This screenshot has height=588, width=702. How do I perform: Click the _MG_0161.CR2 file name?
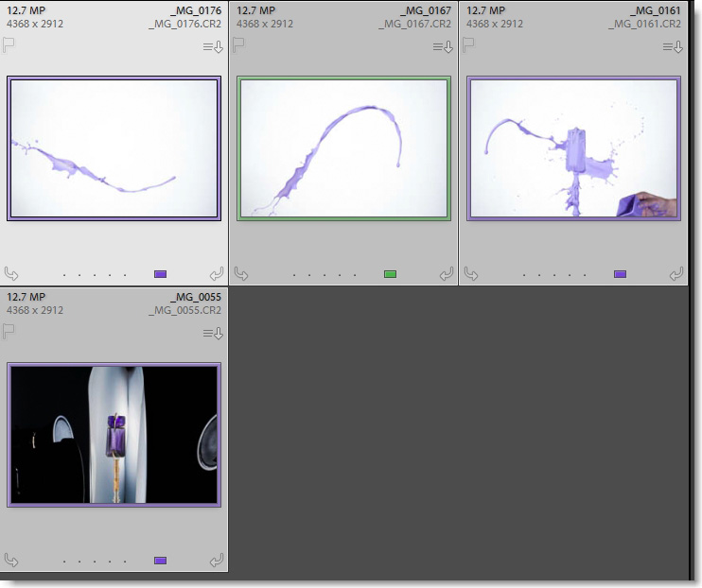pyautogui.click(x=644, y=24)
